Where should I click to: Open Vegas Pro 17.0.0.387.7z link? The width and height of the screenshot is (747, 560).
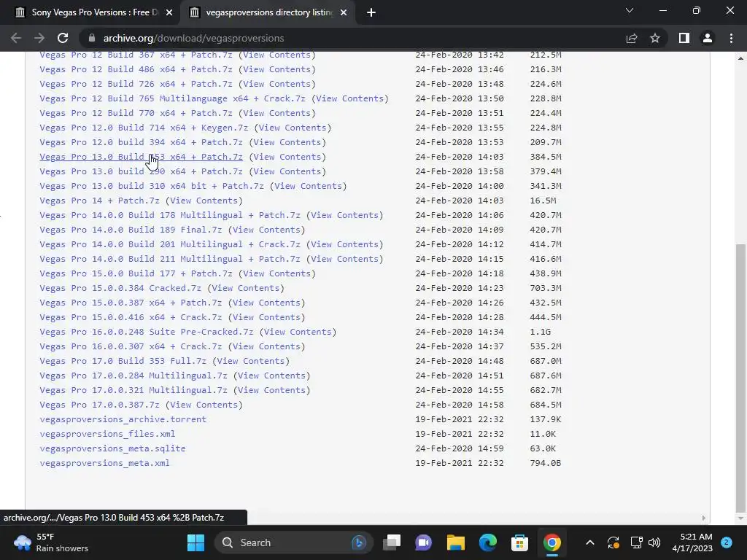pyautogui.click(x=99, y=405)
